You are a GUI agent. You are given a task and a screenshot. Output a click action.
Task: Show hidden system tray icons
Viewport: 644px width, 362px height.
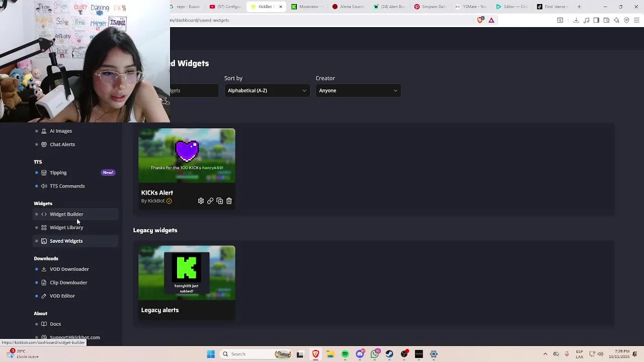[x=545, y=354]
